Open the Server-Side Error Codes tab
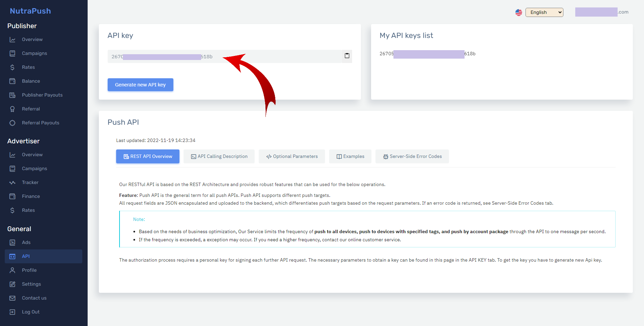Viewport: 644px width, 326px height. click(x=412, y=156)
